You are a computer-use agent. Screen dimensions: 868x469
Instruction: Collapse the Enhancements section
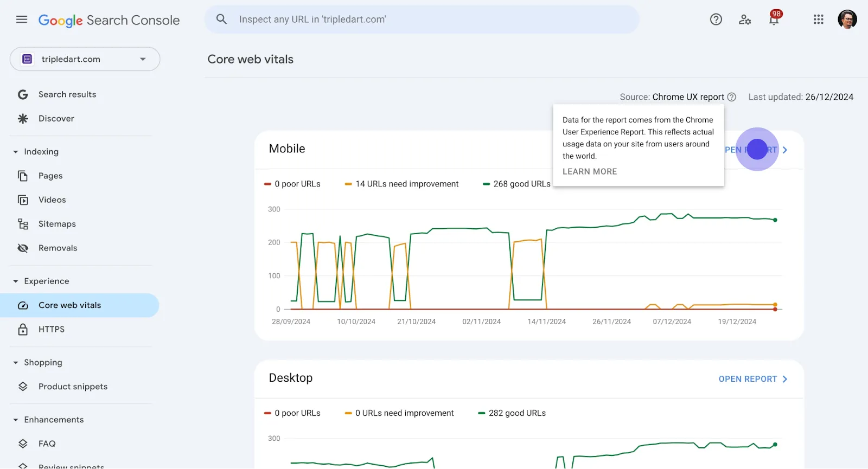16,420
